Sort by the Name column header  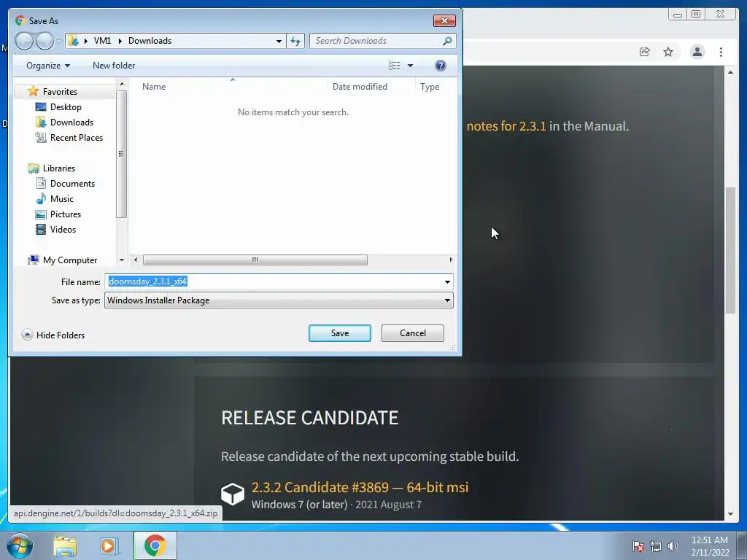tap(154, 87)
